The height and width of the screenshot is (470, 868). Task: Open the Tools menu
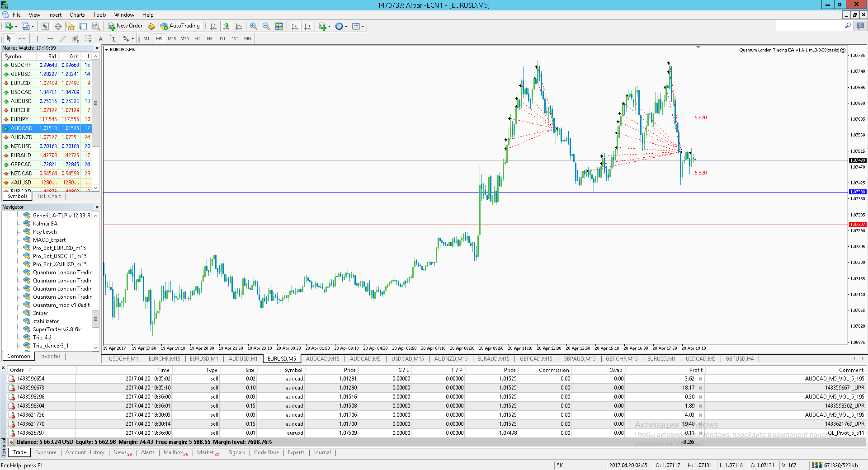tap(99, 15)
